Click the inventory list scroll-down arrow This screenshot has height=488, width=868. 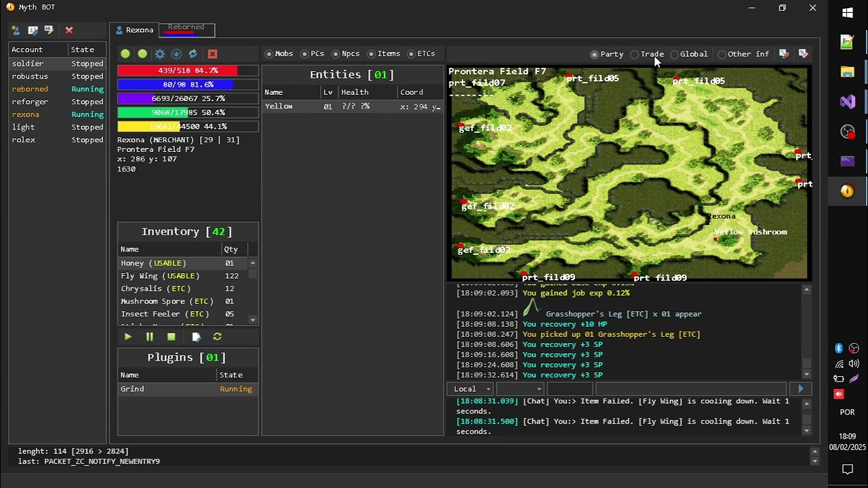pyautogui.click(x=253, y=320)
